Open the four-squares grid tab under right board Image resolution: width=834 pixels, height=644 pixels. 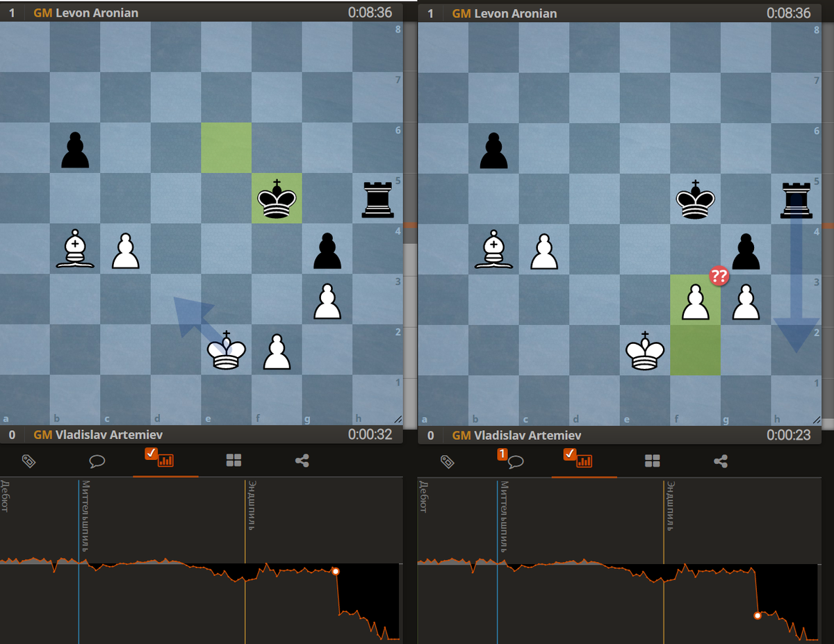click(652, 461)
